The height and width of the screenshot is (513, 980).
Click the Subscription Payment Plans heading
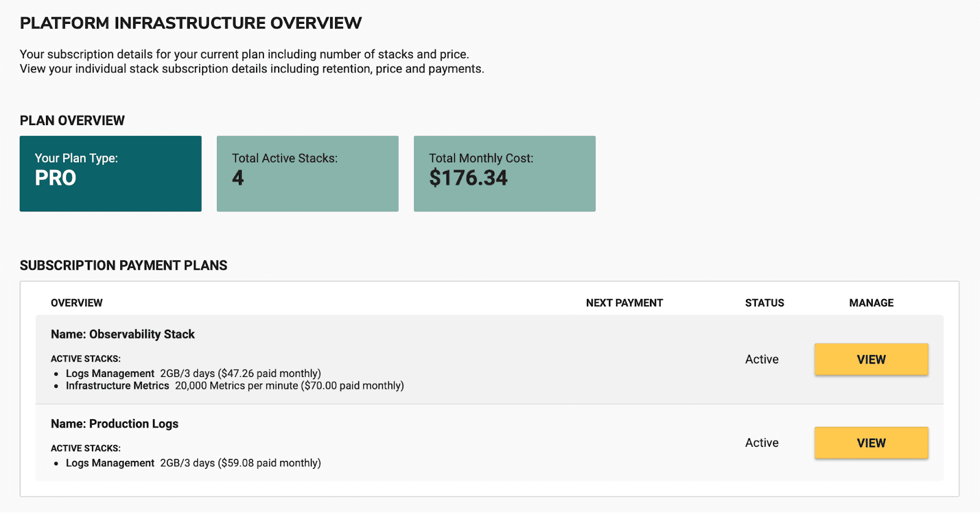pos(123,265)
